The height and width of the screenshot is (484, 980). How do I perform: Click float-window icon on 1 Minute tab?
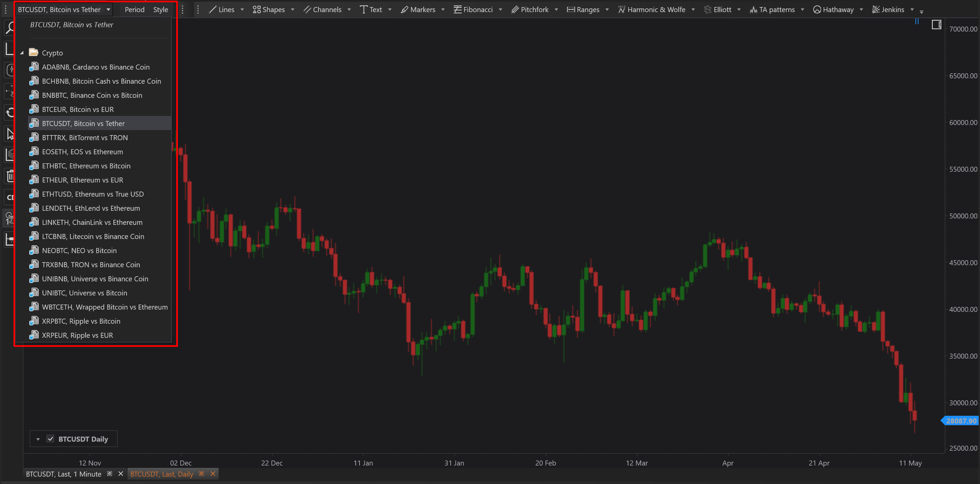pos(110,474)
